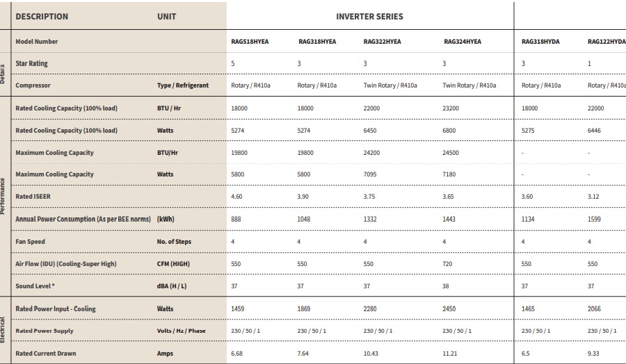Image resolution: width=626 pixels, height=364 pixels.
Task: Select the RAG318HYDA model number
Action: 540,42
